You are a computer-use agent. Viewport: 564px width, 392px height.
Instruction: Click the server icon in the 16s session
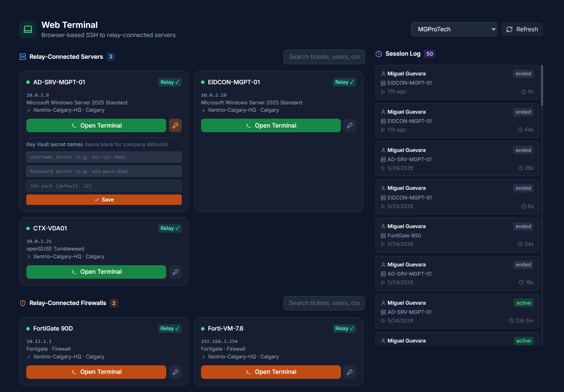[383, 274]
